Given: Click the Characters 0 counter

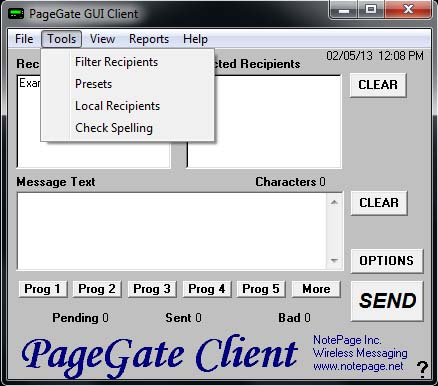Looking at the screenshot, I should point(290,182).
